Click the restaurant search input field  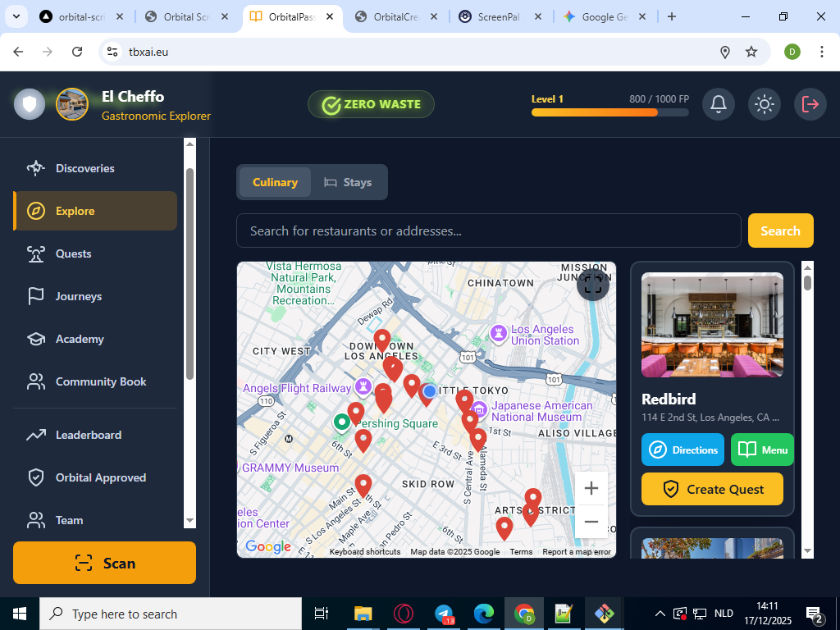[488, 231]
